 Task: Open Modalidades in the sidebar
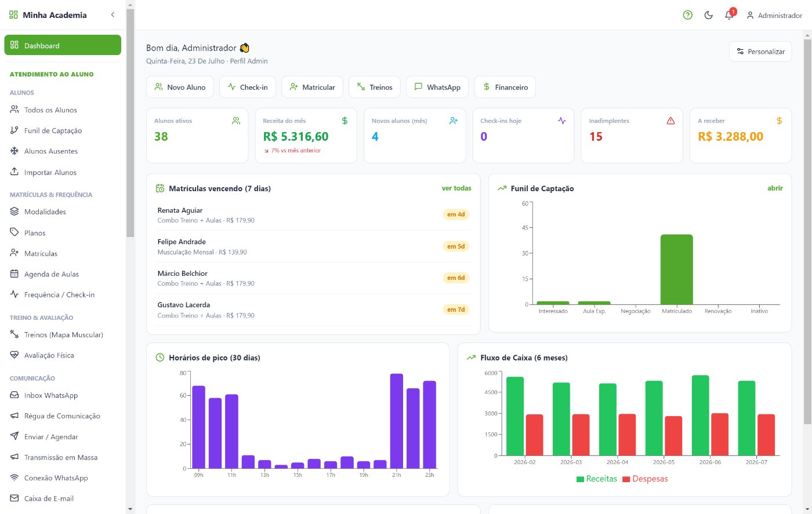63,212
